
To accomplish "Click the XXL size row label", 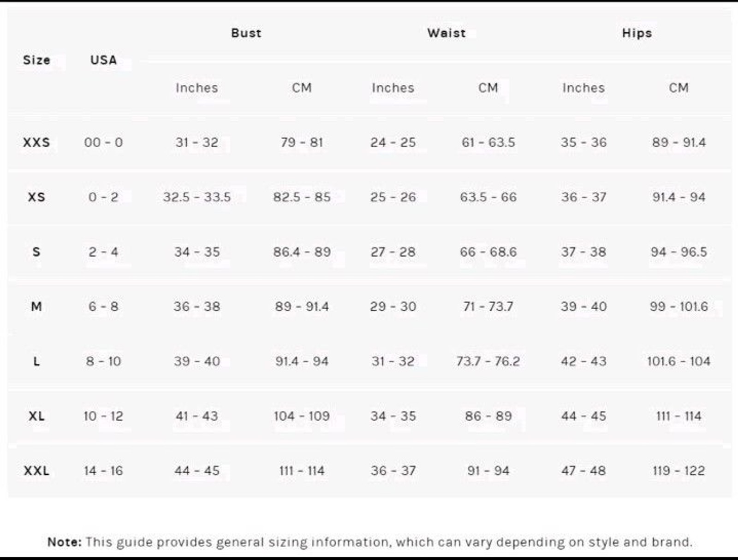I will pyautogui.click(x=36, y=471).
